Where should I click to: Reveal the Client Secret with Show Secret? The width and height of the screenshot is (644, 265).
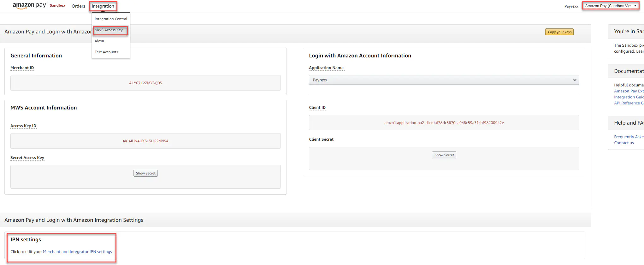pos(444,155)
